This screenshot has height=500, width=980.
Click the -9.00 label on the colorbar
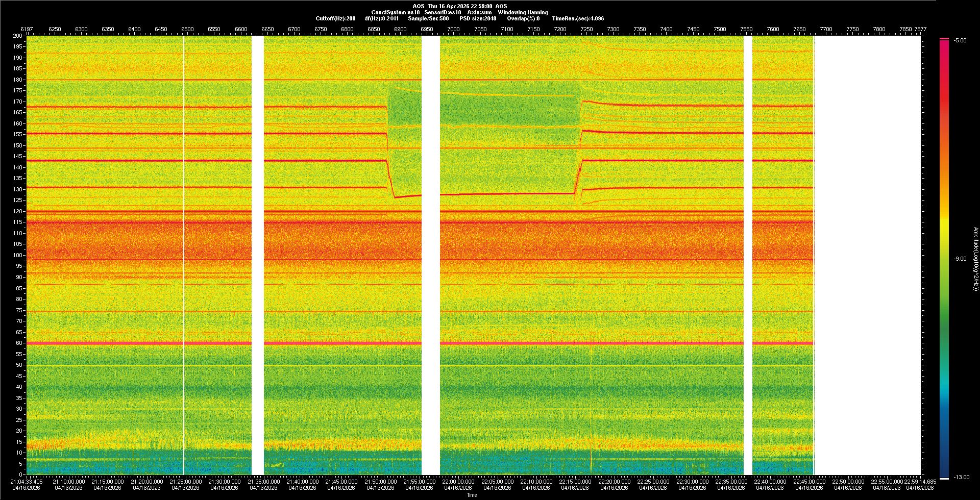point(960,259)
